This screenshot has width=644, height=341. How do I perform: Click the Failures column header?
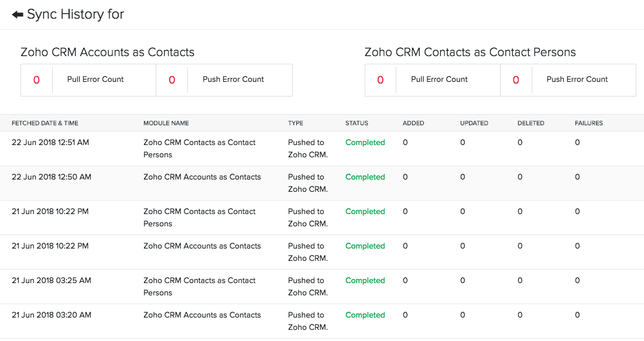(x=589, y=123)
